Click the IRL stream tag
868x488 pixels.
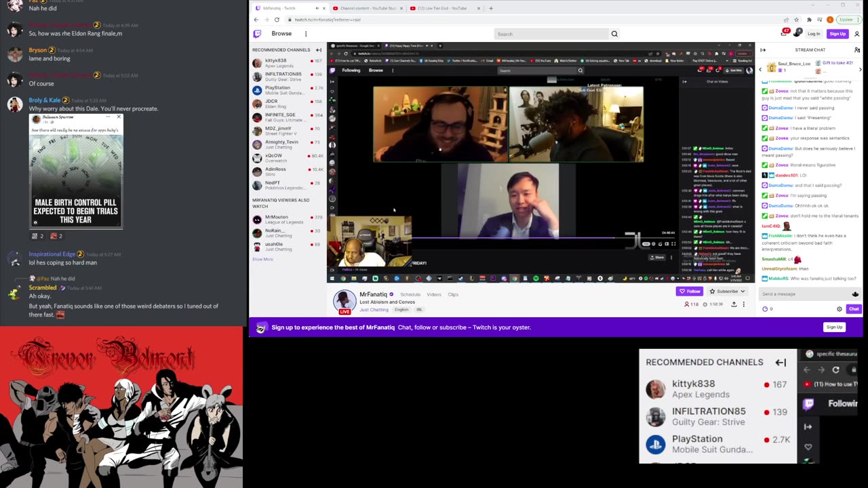pyautogui.click(x=419, y=310)
